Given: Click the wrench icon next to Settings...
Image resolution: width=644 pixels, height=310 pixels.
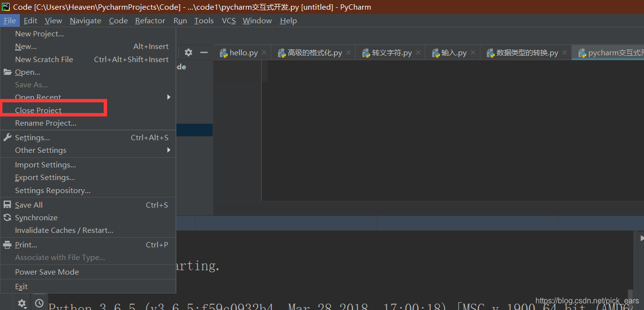Looking at the screenshot, I should (7, 138).
